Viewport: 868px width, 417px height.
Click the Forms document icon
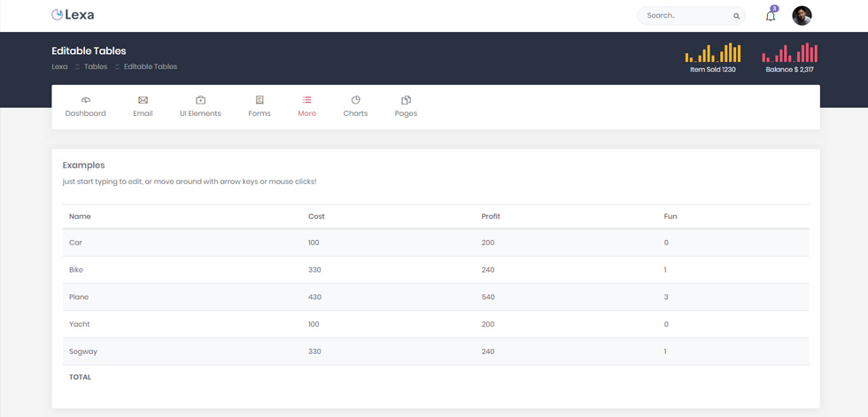(x=260, y=100)
